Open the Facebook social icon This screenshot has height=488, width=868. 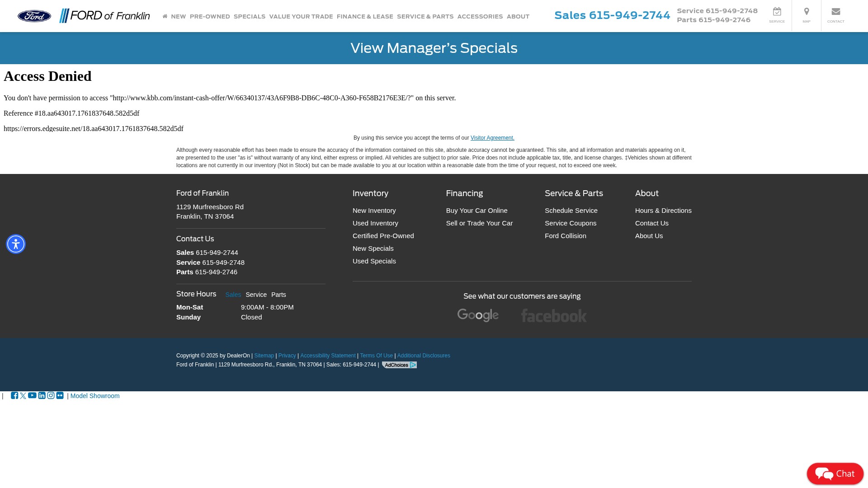[x=14, y=395]
